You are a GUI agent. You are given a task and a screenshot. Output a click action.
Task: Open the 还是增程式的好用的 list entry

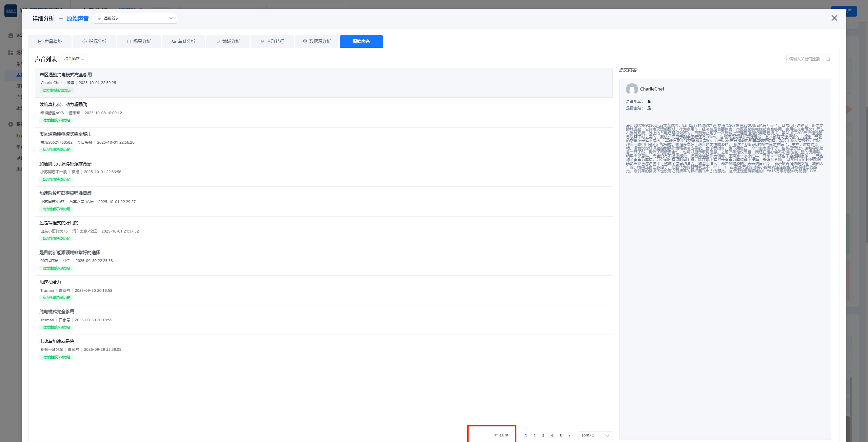[59, 223]
